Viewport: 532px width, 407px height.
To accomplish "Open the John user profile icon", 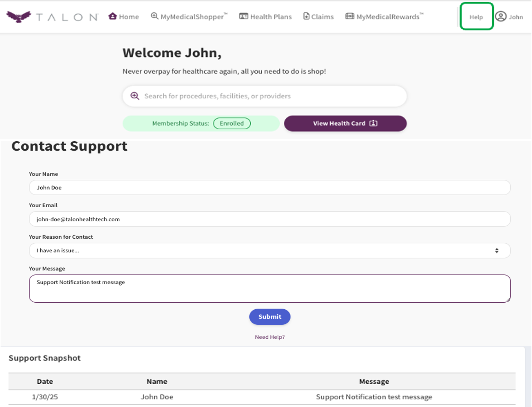I will click(501, 17).
